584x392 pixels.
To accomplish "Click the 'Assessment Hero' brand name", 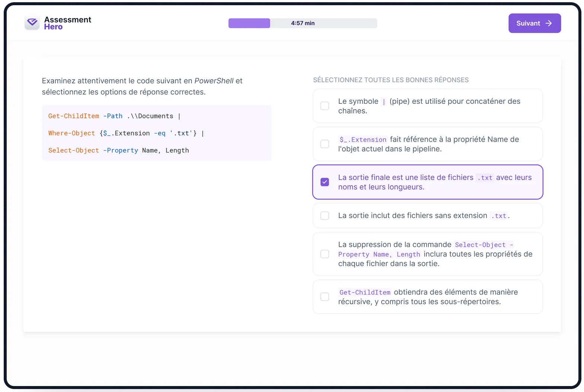I will pos(67,23).
